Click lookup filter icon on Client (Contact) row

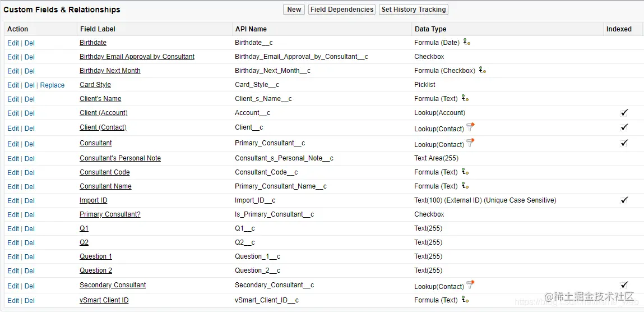coord(470,127)
